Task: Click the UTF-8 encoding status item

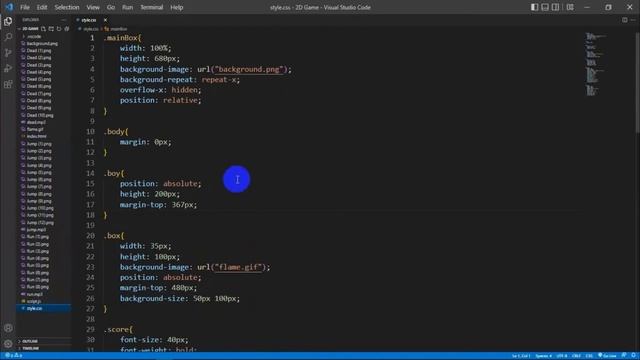Action: tap(562, 356)
